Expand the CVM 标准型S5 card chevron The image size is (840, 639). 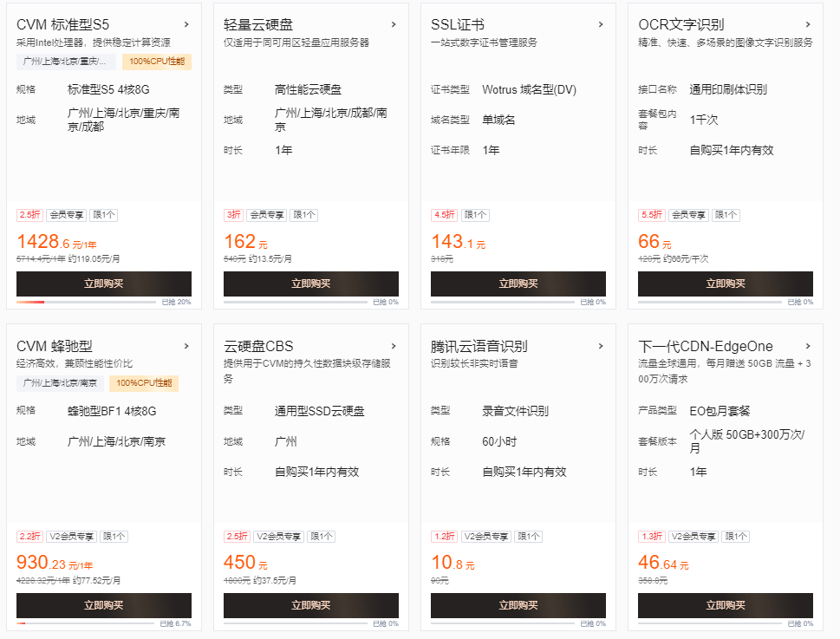(x=186, y=24)
